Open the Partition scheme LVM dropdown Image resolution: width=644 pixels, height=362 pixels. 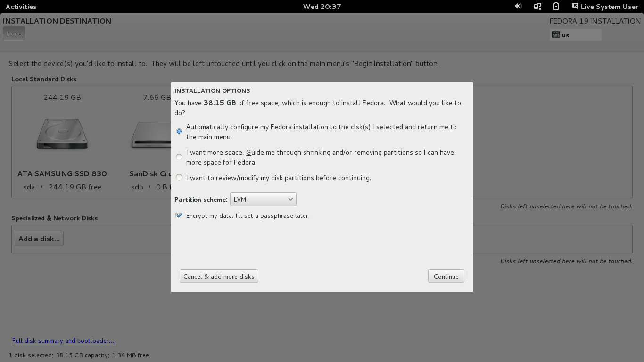click(x=263, y=199)
